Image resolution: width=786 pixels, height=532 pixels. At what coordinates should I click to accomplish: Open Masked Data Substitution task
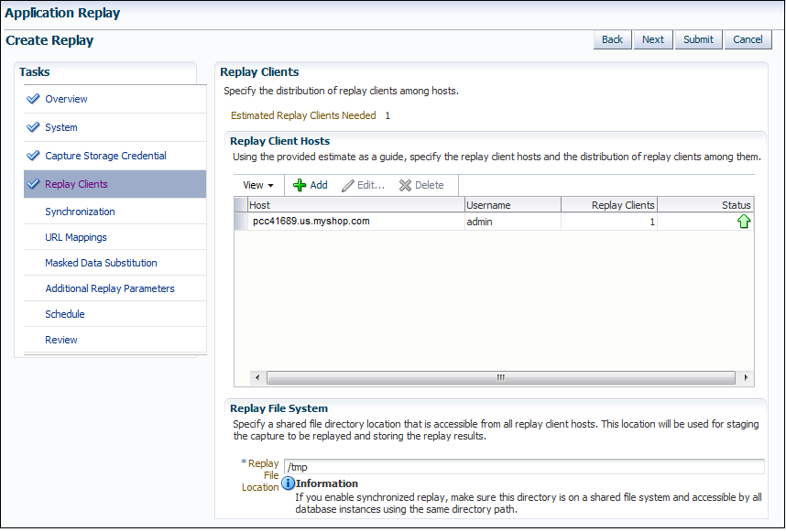coord(102,263)
